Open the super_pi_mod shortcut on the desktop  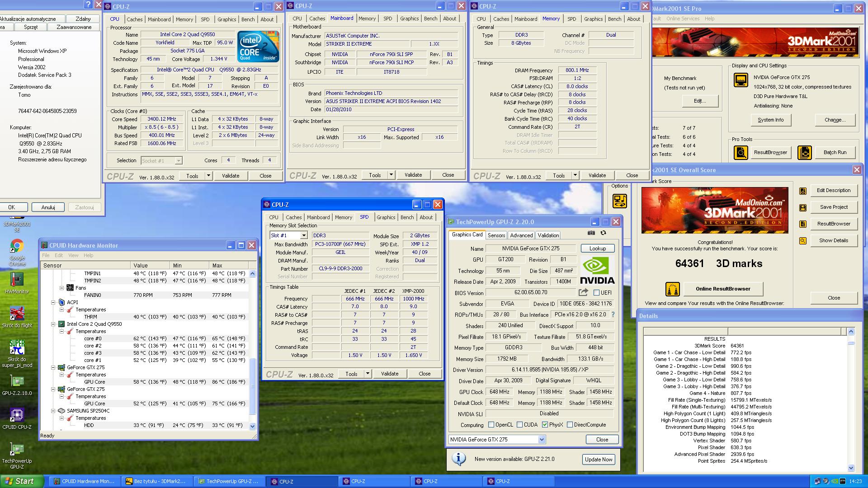click(17, 353)
